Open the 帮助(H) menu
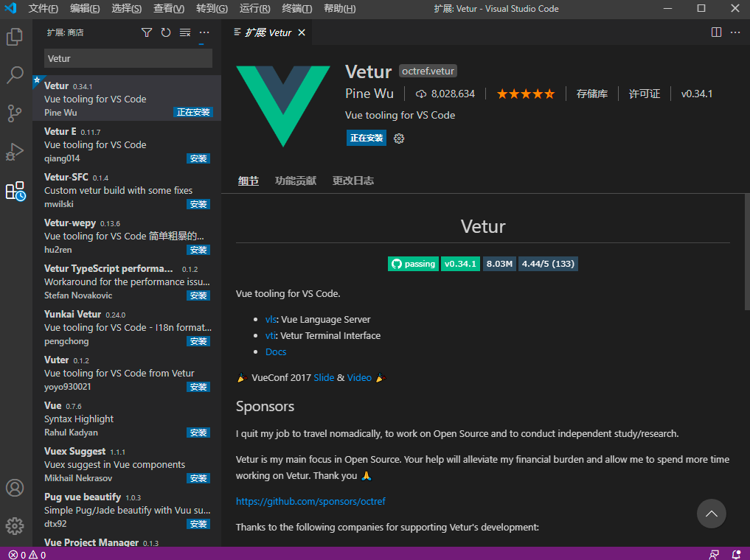 (340, 9)
